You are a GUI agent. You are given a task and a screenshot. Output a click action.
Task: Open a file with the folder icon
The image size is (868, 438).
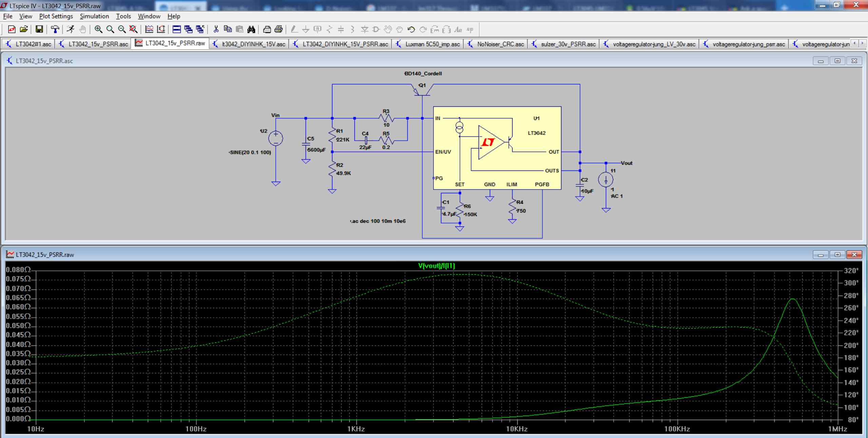pyautogui.click(x=24, y=29)
